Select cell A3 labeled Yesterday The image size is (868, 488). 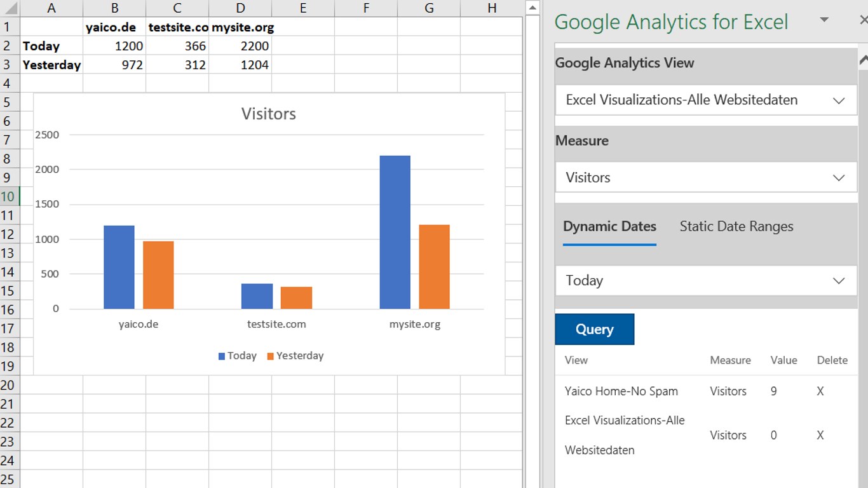(x=51, y=65)
